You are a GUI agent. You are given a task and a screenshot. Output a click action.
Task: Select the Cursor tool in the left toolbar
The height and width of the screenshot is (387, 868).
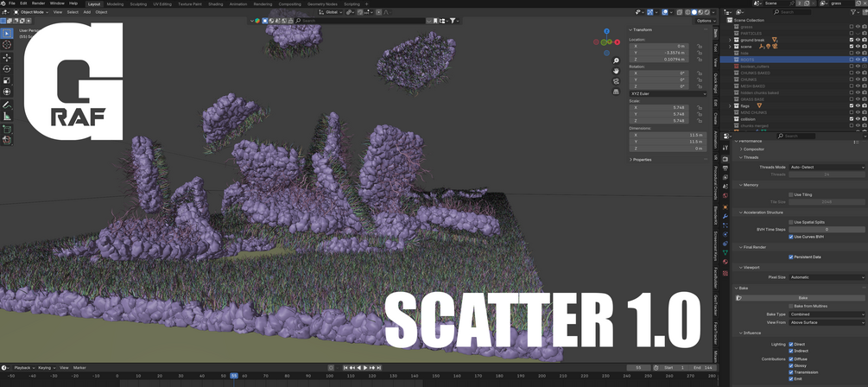click(x=7, y=45)
